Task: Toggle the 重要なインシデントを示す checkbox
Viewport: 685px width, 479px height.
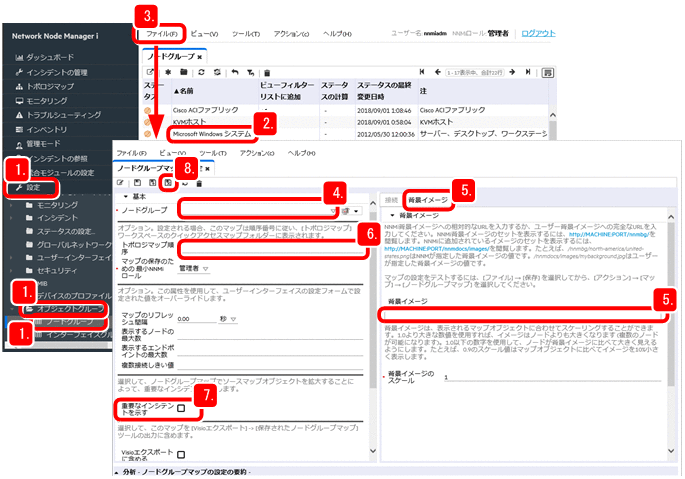Action: 181,408
